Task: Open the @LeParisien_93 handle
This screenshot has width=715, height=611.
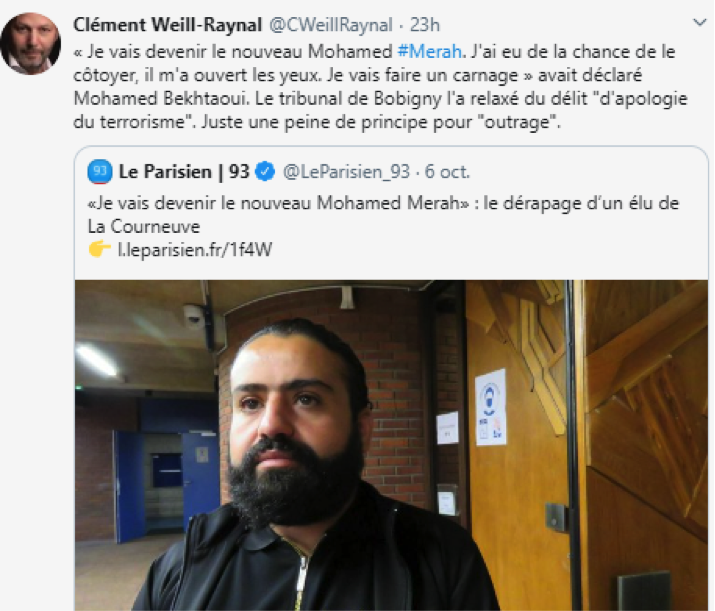Action: tap(346, 172)
